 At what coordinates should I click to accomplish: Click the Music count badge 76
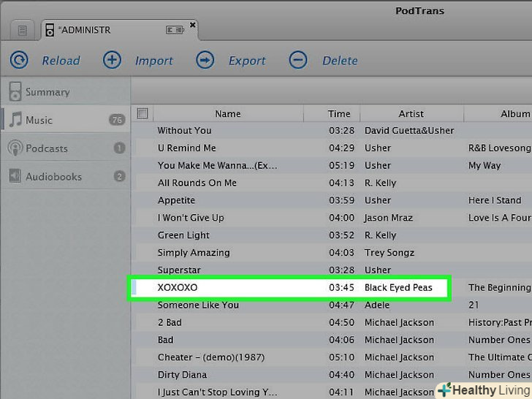(x=117, y=119)
